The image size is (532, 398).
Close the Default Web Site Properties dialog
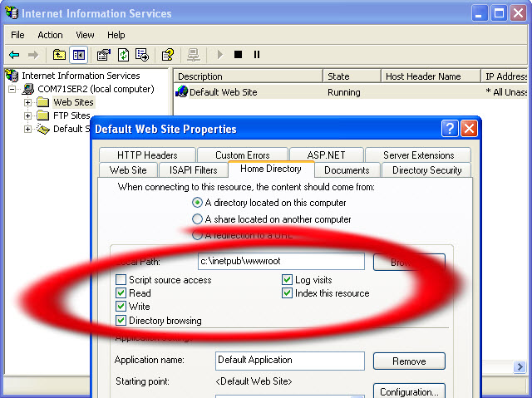pyautogui.click(x=469, y=129)
